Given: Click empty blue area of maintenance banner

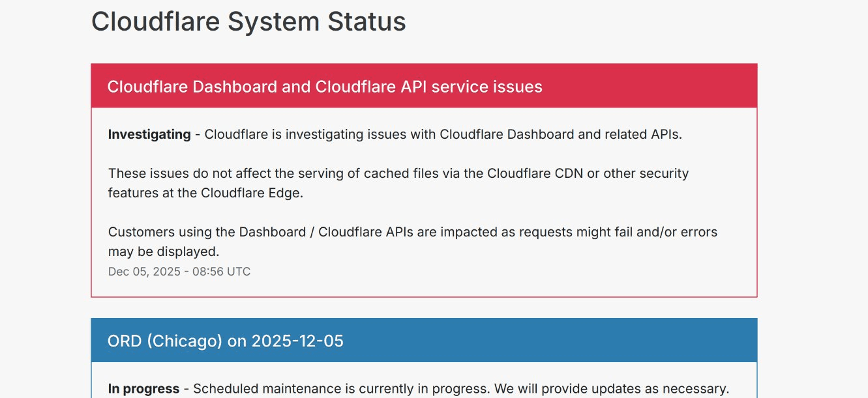Looking at the screenshot, I should pyautogui.click(x=554, y=341).
